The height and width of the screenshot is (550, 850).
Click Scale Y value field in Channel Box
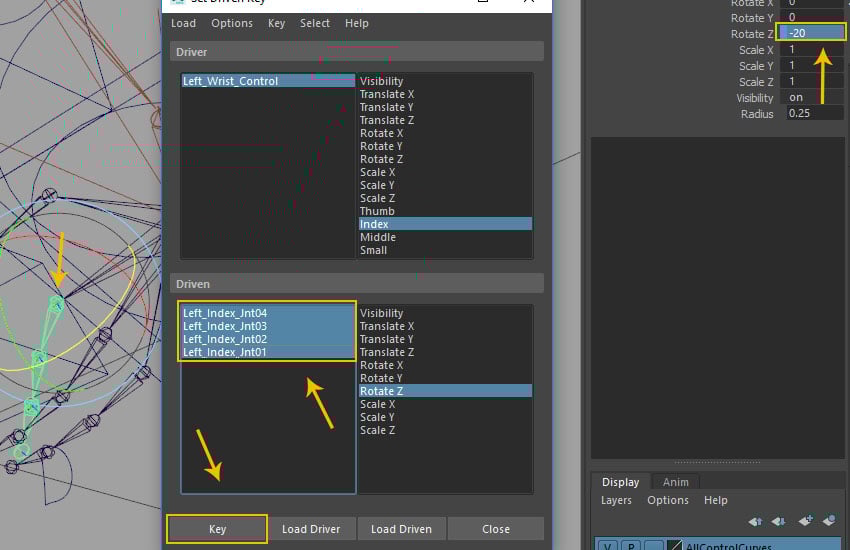[812, 65]
